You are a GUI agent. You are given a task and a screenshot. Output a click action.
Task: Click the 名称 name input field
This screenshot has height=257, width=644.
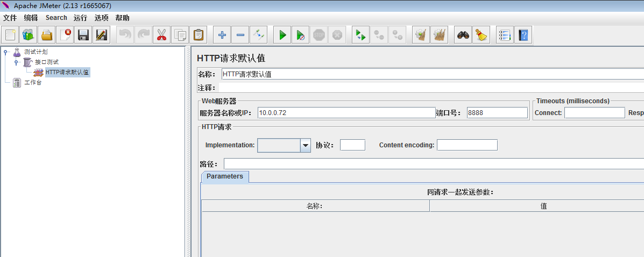tap(433, 74)
